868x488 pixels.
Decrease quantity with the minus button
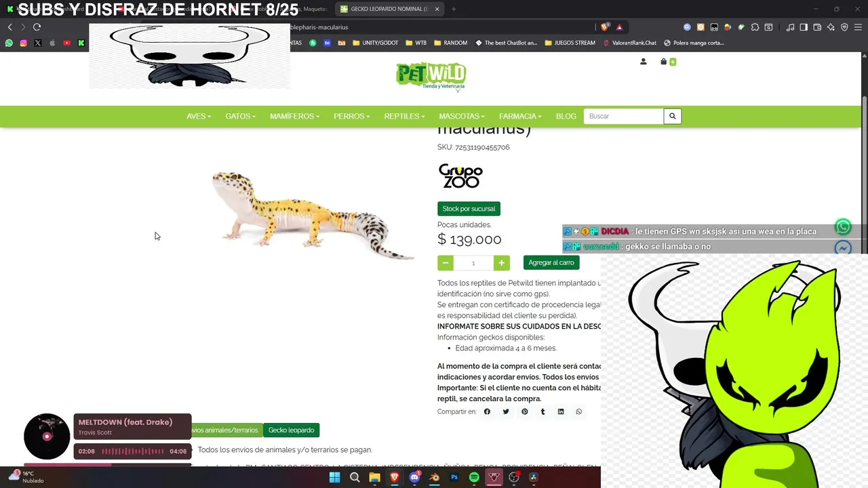pyautogui.click(x=446, y=263)
